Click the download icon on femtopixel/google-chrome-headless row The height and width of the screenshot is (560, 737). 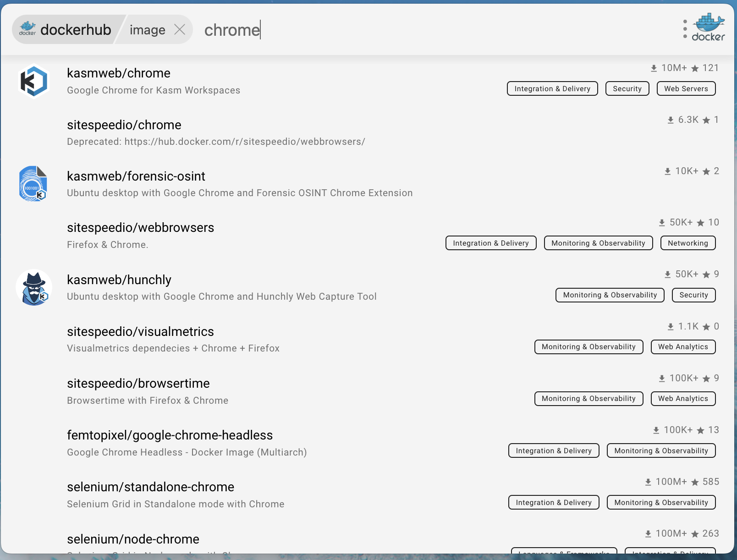coord(656,430)
